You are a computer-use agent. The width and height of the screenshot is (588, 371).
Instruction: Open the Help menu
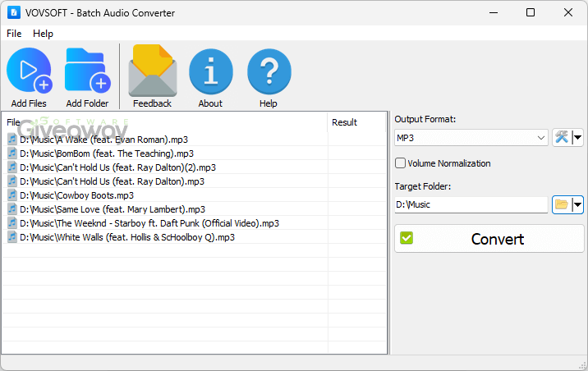[43, 34]
